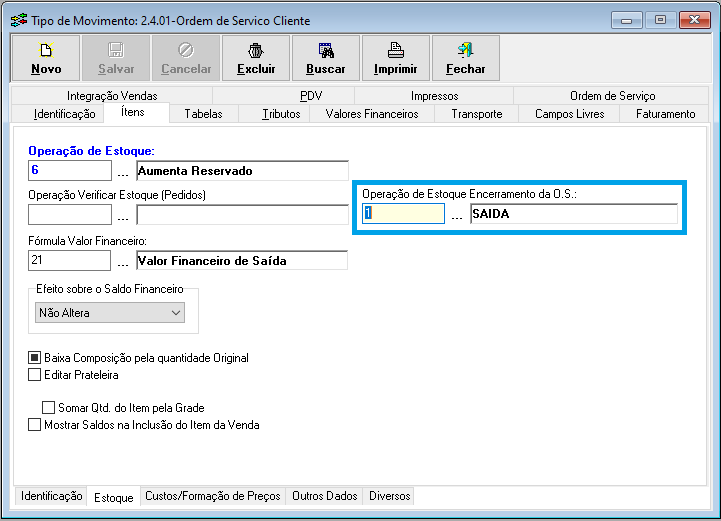
Task: Click the Fechar toolbar icon
Action: pyautogui.click(x=466, y=50)
